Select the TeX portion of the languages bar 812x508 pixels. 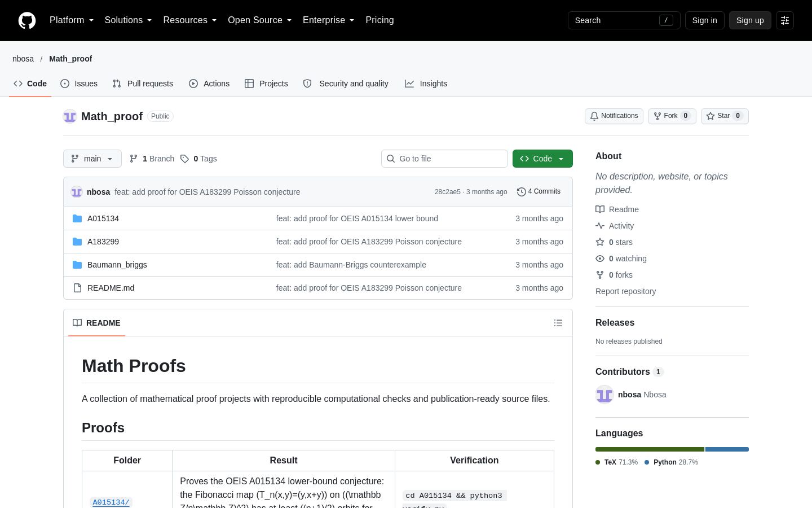(650, 449)
